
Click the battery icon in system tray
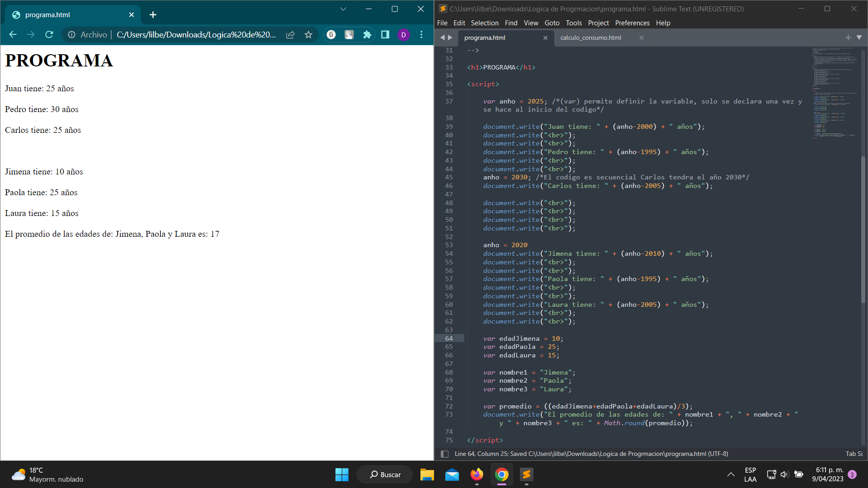(799, 474)
